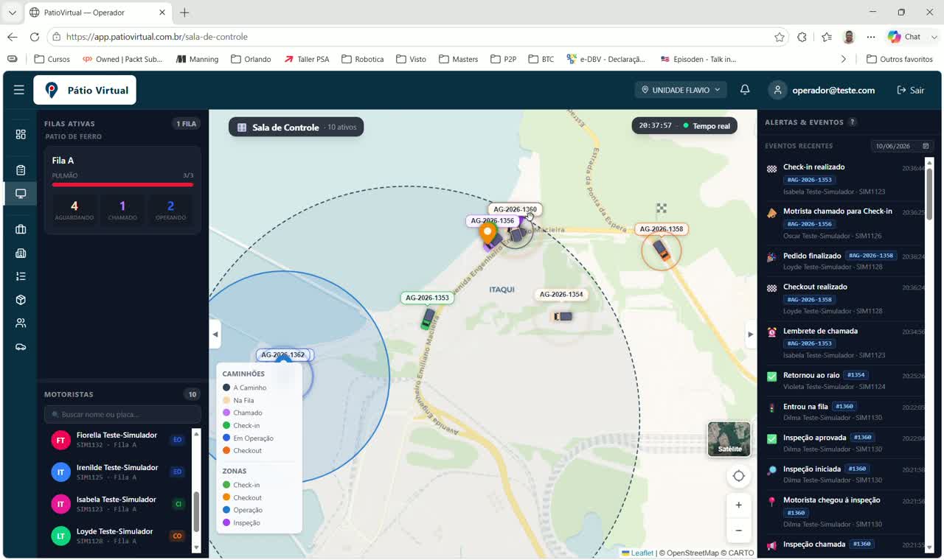Recenter map with the crosshair locate button
Viewport: 944px width, 560px height.
(738, 476)
